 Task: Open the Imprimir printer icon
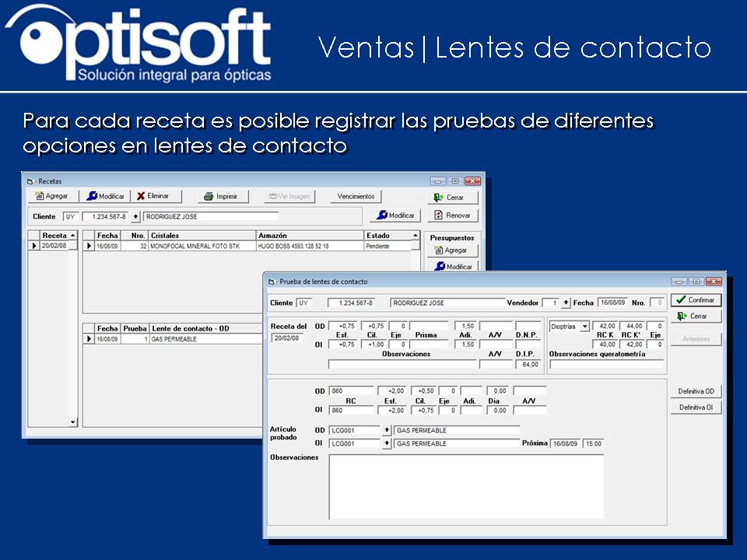coord(209,195)
